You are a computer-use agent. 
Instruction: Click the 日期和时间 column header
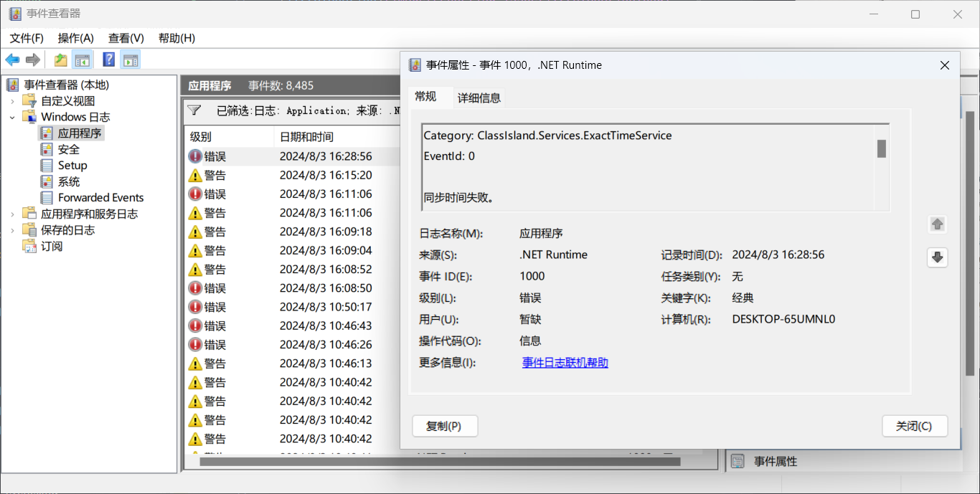[x=306, y=137]
